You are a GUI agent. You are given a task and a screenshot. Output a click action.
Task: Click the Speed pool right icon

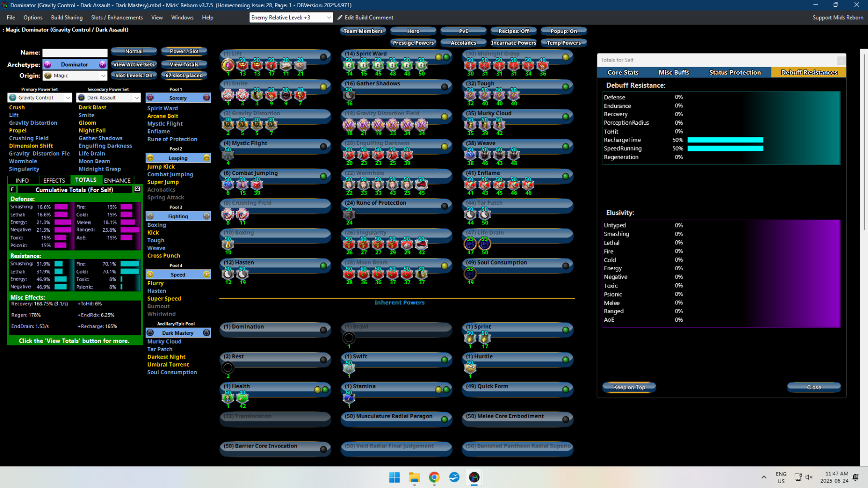tap(206, 275)
